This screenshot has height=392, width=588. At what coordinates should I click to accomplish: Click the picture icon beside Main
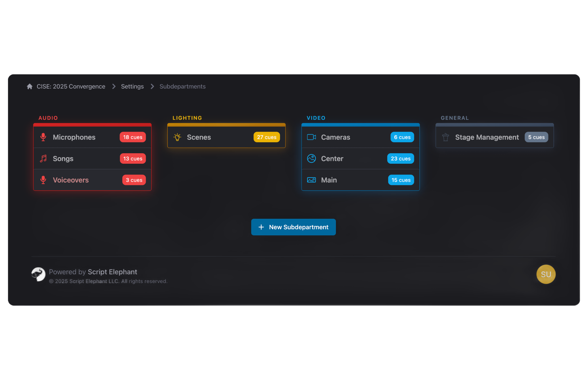tap(311, 180)
